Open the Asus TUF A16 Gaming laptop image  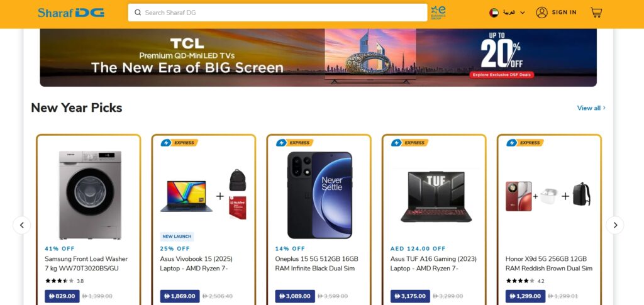point(435,196)
